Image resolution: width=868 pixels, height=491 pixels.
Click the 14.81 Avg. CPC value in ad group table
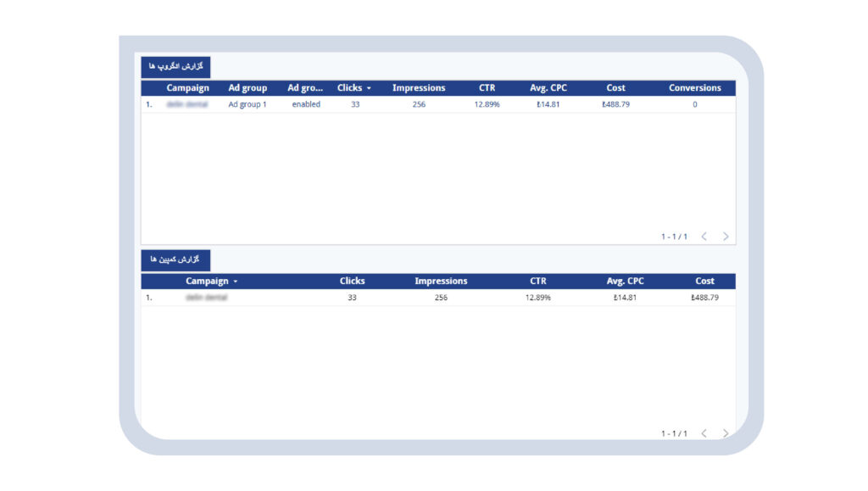(x=548, y=104)
